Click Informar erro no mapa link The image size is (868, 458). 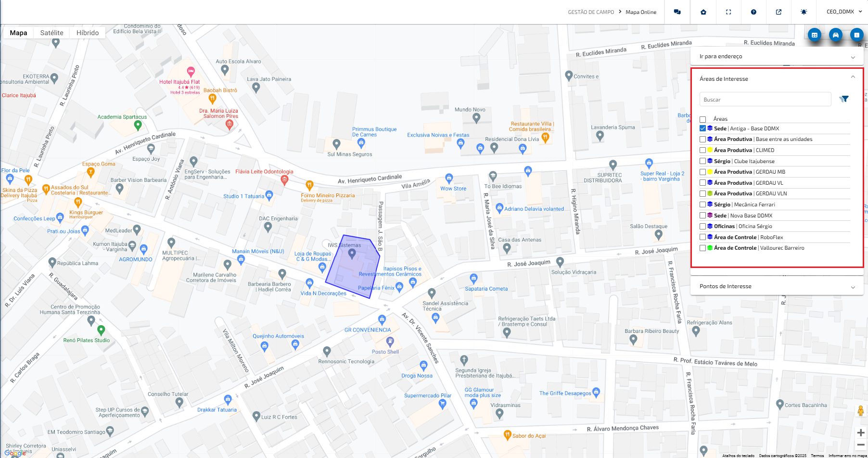847,456
